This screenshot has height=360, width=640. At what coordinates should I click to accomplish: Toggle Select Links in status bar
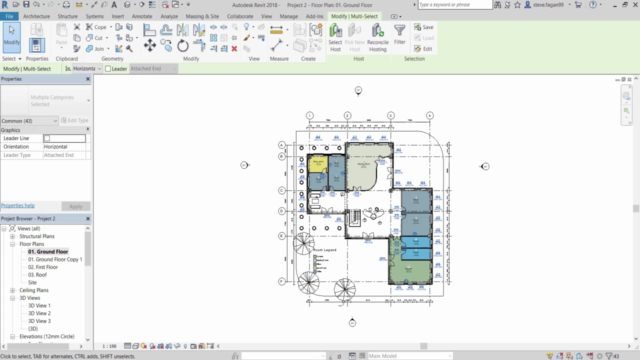coord(549,356)
